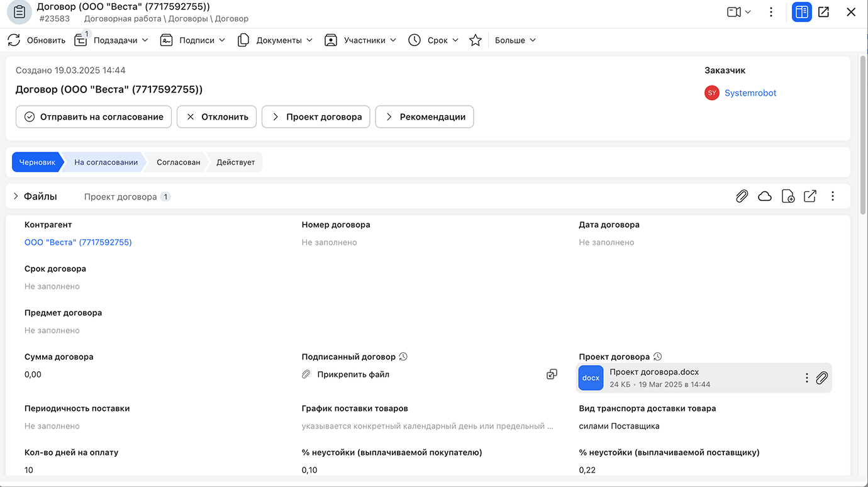Mark the contract as favorite with the star
Image resolution: width=868 pixels, height=487 pixels.
click(475, 40)
